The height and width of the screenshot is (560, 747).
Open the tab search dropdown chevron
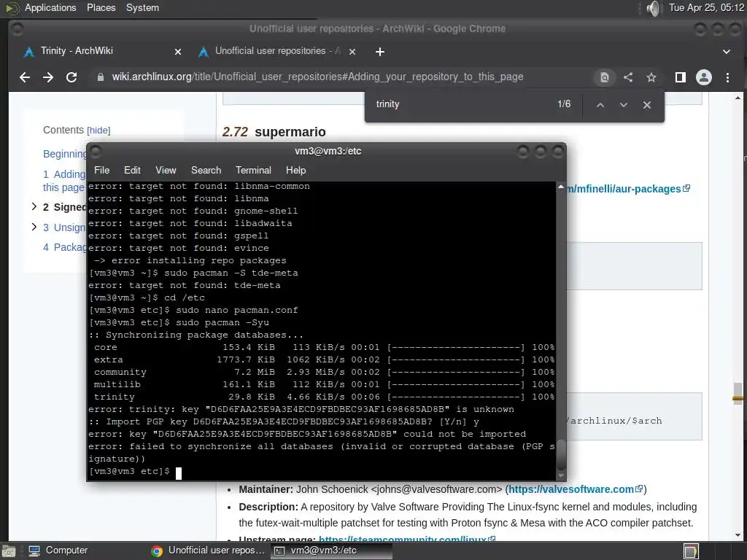[x=727, y=52]
